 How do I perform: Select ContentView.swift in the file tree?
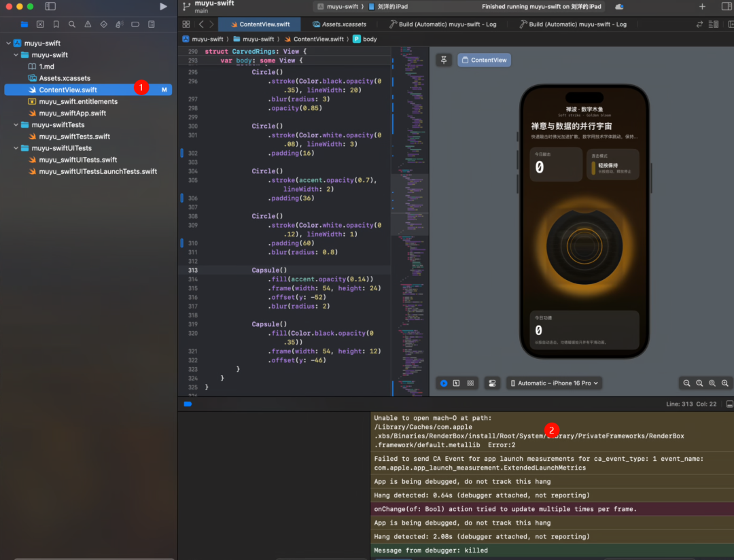[x=88, y=90]
